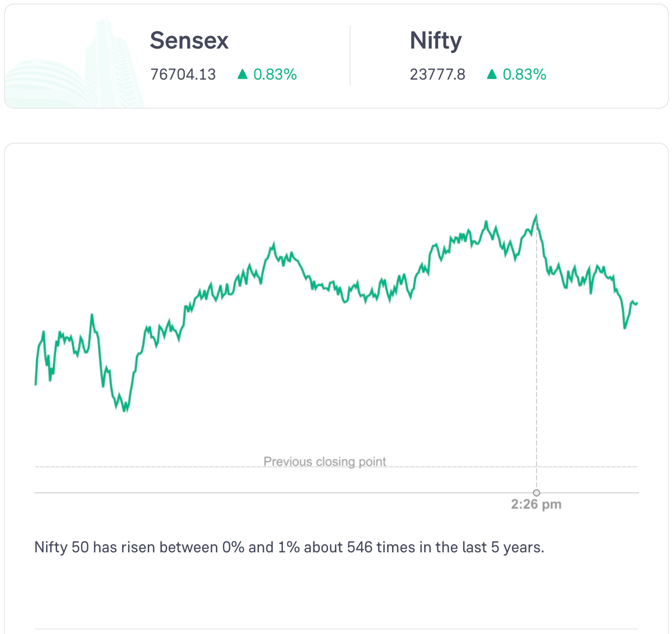Click the chart's lowest dip point
The height and width of the screenshot is (634, 672).
(x=125, y=411)
